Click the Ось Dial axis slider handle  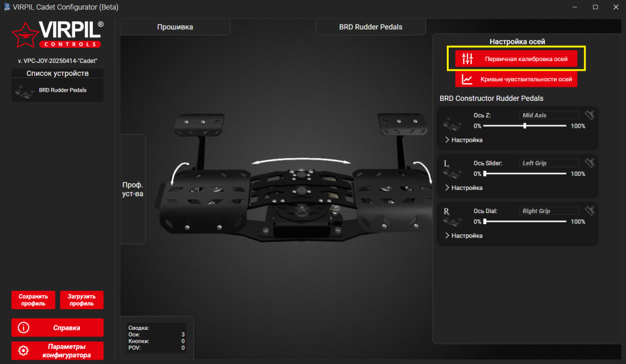click(x=485, y=222)
